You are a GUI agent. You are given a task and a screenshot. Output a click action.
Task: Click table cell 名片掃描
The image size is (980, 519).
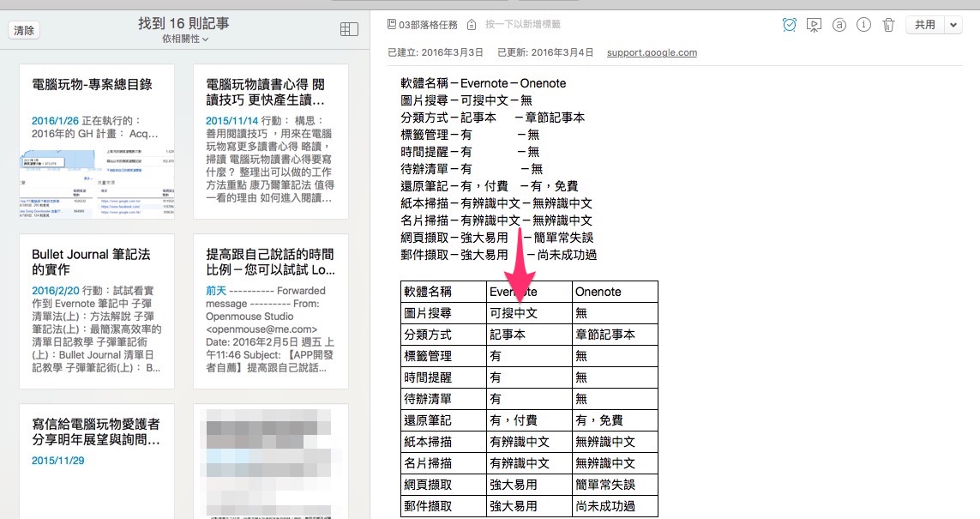(x=444, y=463)
